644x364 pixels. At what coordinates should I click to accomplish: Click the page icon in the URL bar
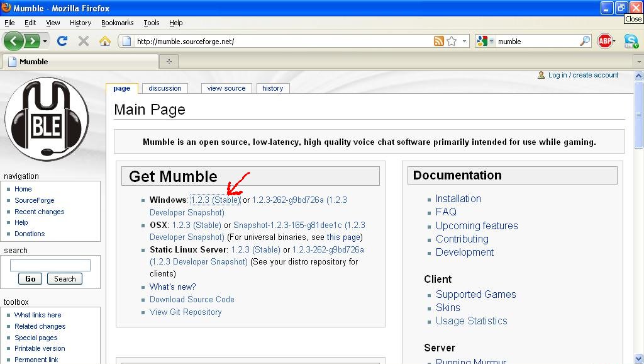(x=127, y=41)
